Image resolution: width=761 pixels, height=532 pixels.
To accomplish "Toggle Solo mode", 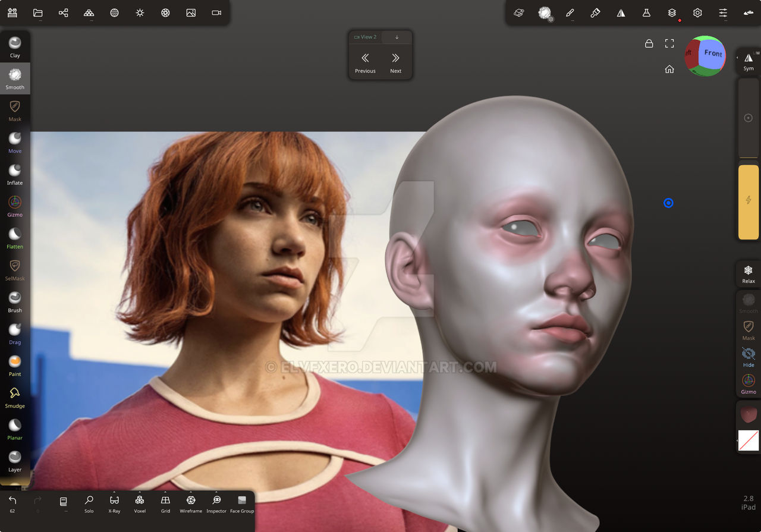I will 89,503.
